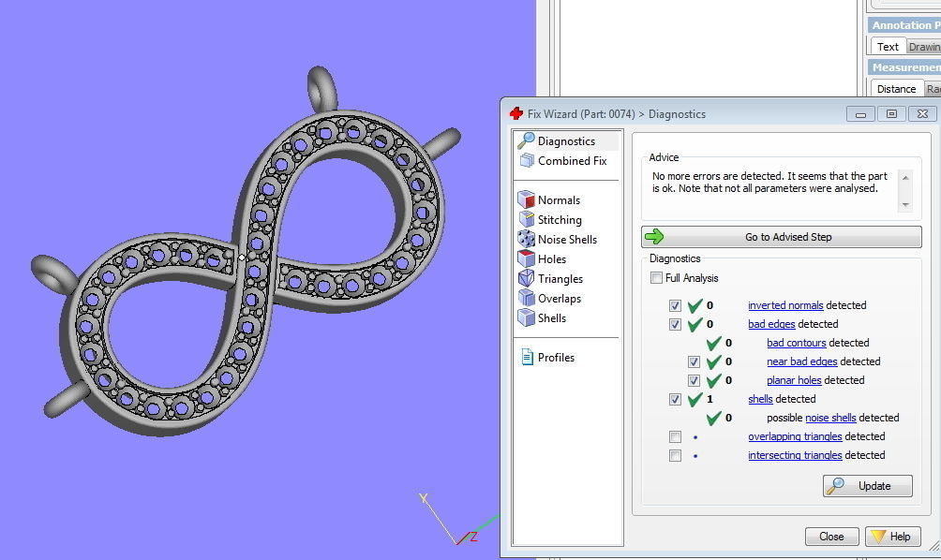This screenshot has width=941, height=560.
Task: Open the Normals fix step icon
Action: tap(526, 199)
